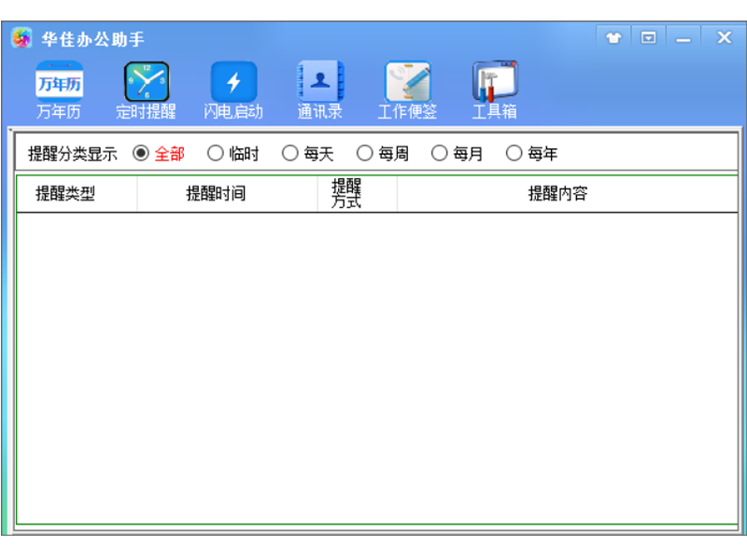The image size is (747, 560).
Task: Click the 华佳办公助手 app logo
Action: (21, 38)
